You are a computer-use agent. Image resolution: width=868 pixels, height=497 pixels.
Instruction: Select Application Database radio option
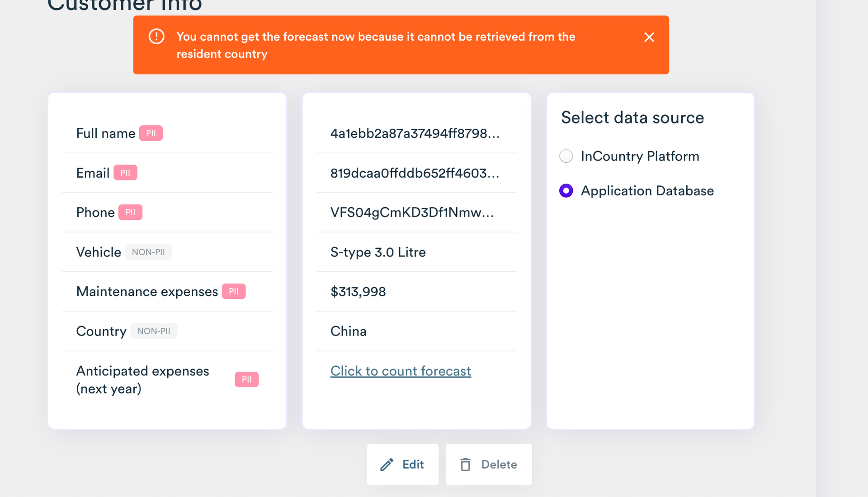click(566, 191)
